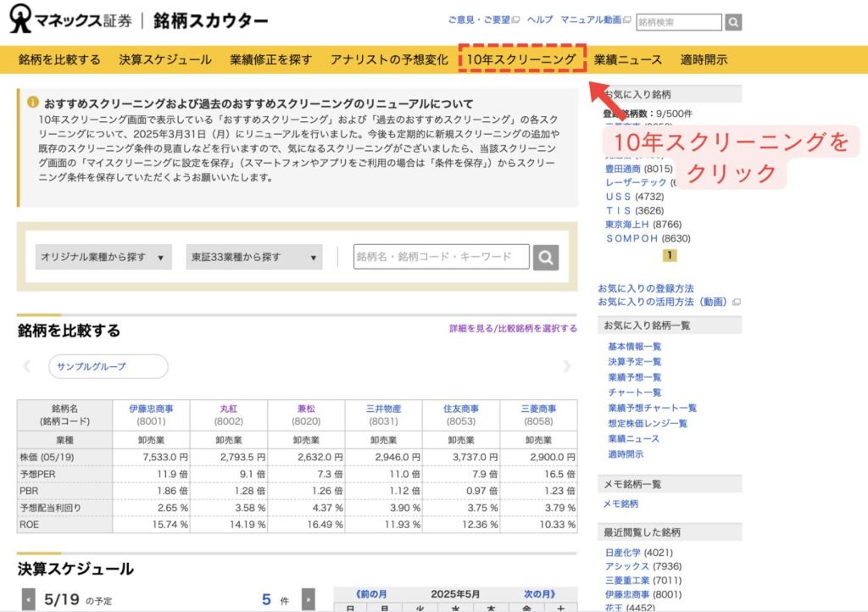The width and height of the screenshot is (868, 612).
Task: Open the 決算スケジュール menu
Action: (165, 60)
